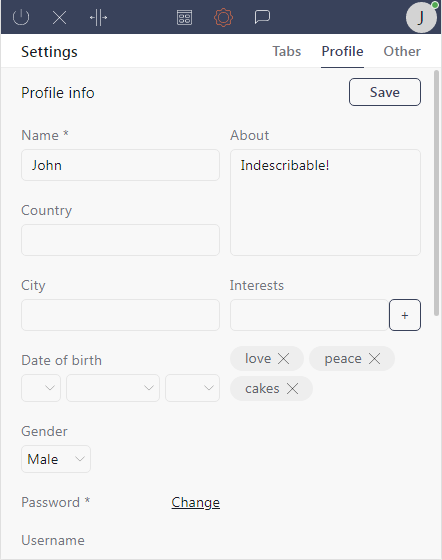Click the split-width arrows icon
442x560 pixels.
tap(98, 17)
